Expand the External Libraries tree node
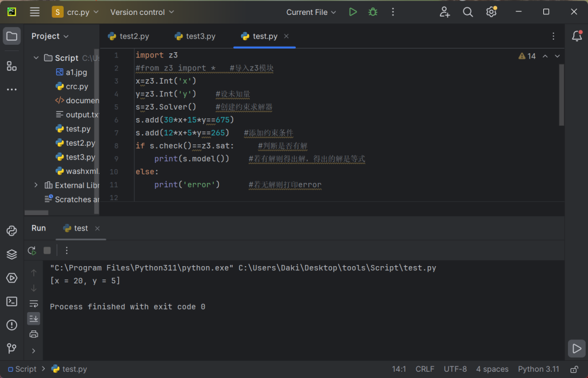 tap(36, 185)
